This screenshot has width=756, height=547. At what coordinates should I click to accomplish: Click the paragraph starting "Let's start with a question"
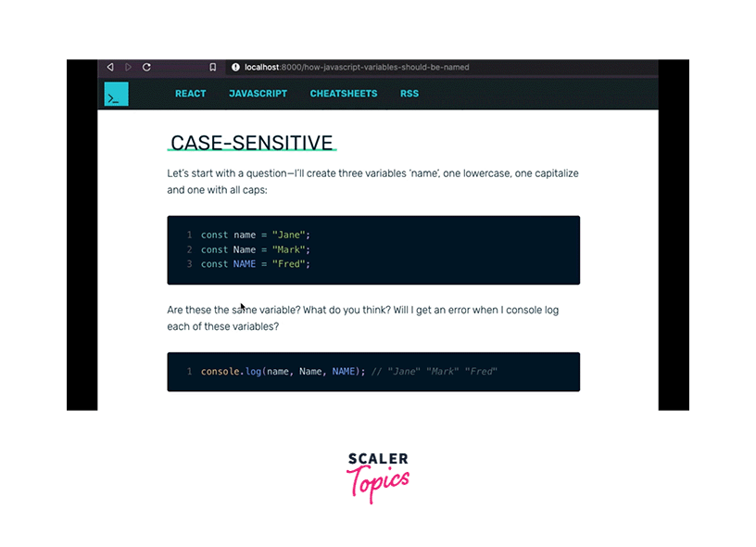[x=372, y=182]
